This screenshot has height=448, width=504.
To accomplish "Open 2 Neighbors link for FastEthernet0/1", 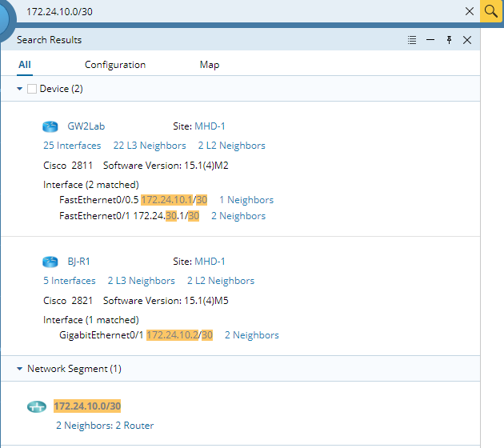I will 238,216.
